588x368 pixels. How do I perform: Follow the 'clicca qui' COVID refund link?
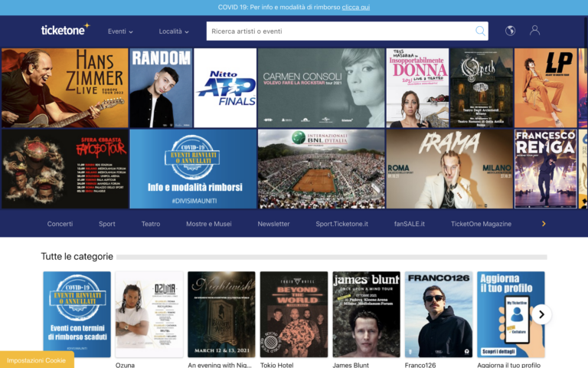pos(355,7)
